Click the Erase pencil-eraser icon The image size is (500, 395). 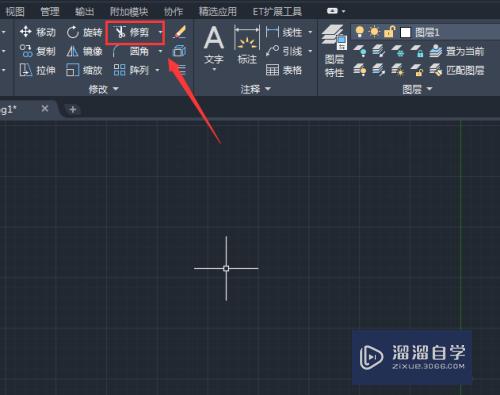[x=180, y=32]
